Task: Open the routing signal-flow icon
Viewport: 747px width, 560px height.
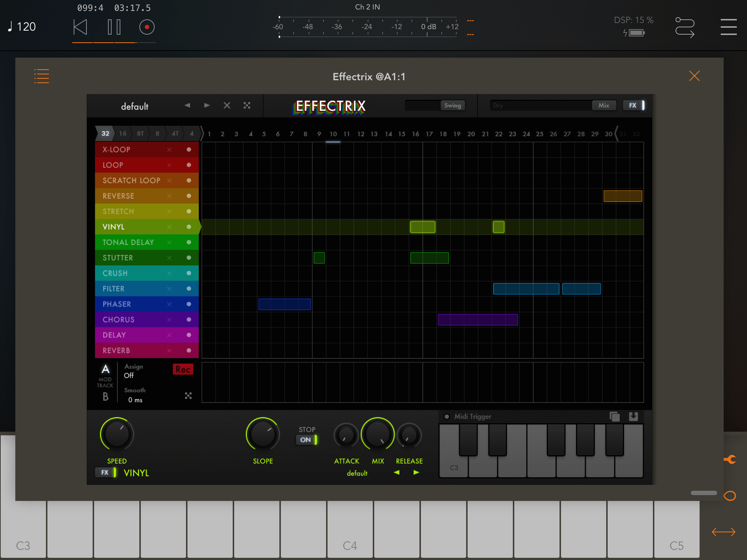Action: [684, 27]
